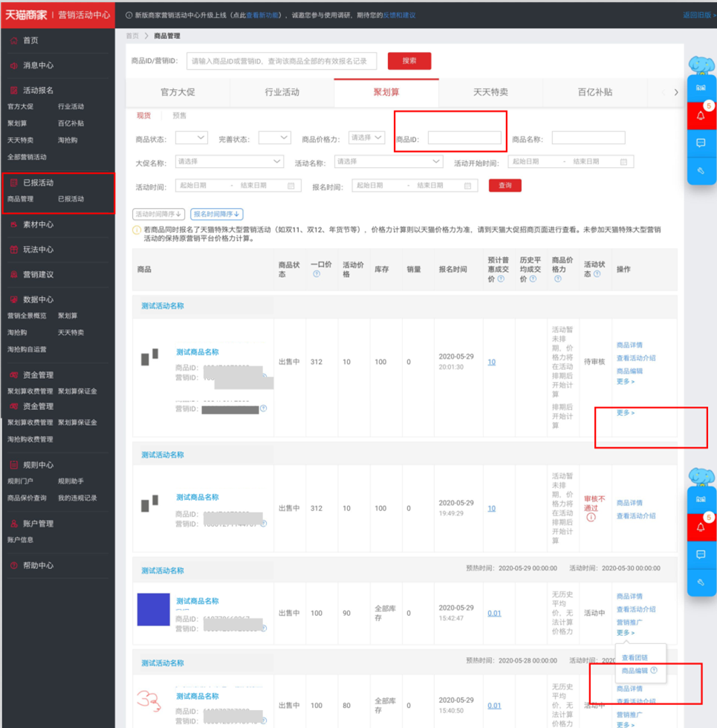Screen dimensions: 717x728
Task: Switch to the 预售 sub-tab
Action: coord(179,116)
